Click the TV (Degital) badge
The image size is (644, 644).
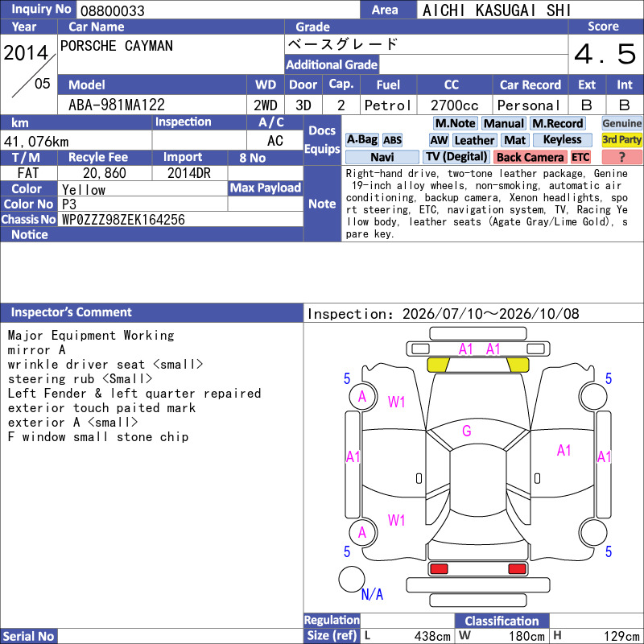tap(456, 157)
